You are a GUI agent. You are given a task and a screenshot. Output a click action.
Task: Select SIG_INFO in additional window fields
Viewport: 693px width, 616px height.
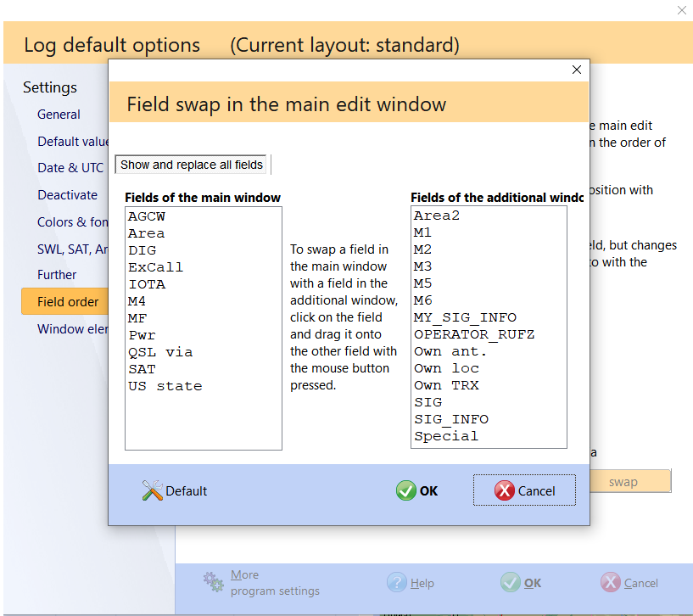tap(489, 419)
